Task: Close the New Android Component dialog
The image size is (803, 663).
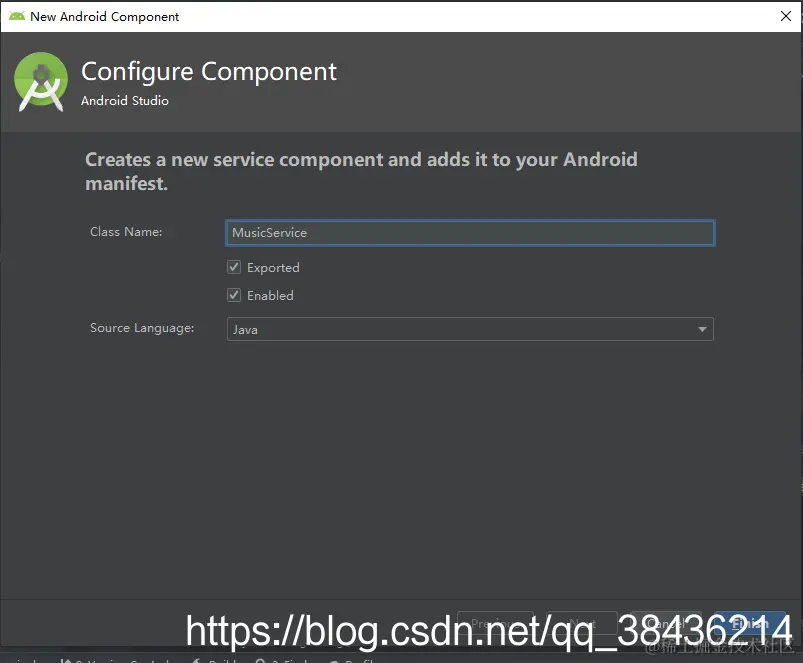Action: pos(786,16)
